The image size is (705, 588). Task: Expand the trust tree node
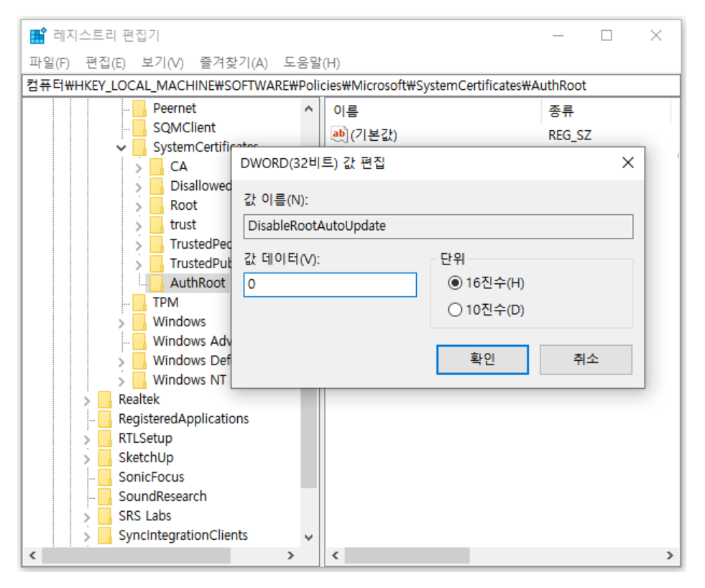point(139,226)
